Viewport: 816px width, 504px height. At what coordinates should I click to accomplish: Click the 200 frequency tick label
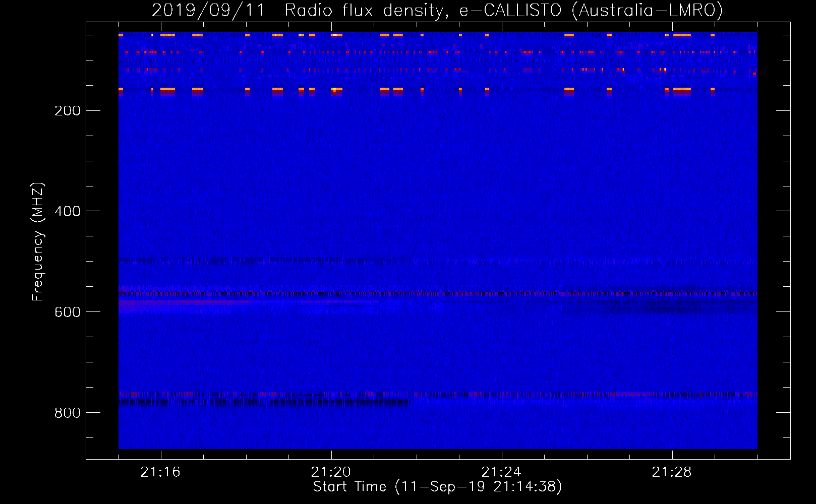68,110
